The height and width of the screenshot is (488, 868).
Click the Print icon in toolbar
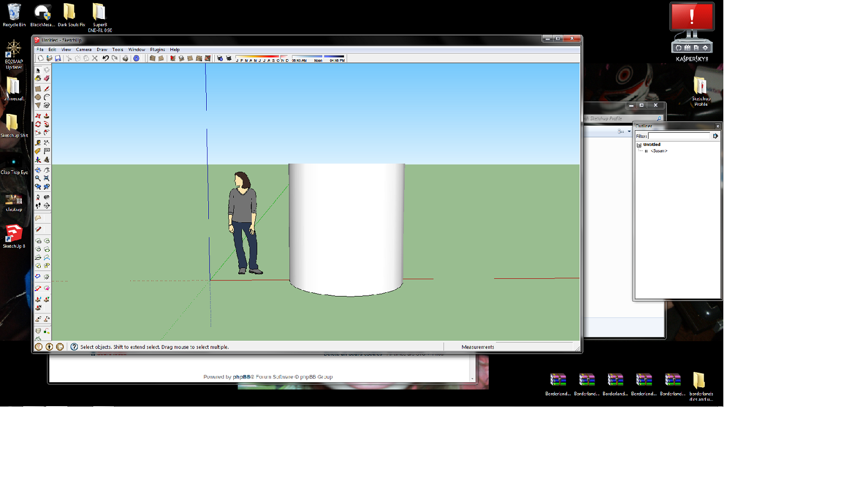[125, 58]
